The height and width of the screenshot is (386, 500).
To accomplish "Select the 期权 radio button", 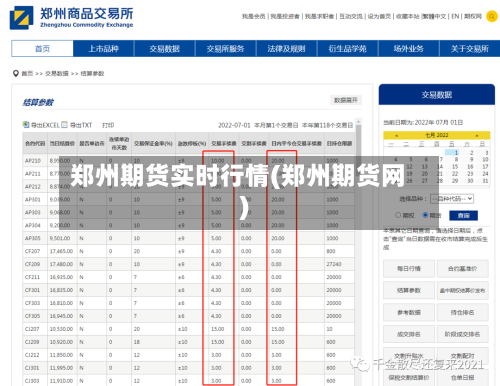I will coord(398,215).
